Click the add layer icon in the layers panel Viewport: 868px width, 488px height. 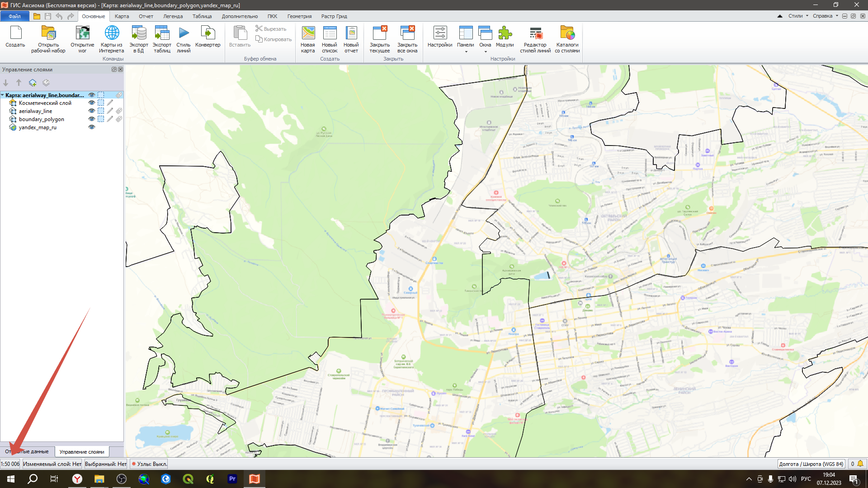pos(33,83)
